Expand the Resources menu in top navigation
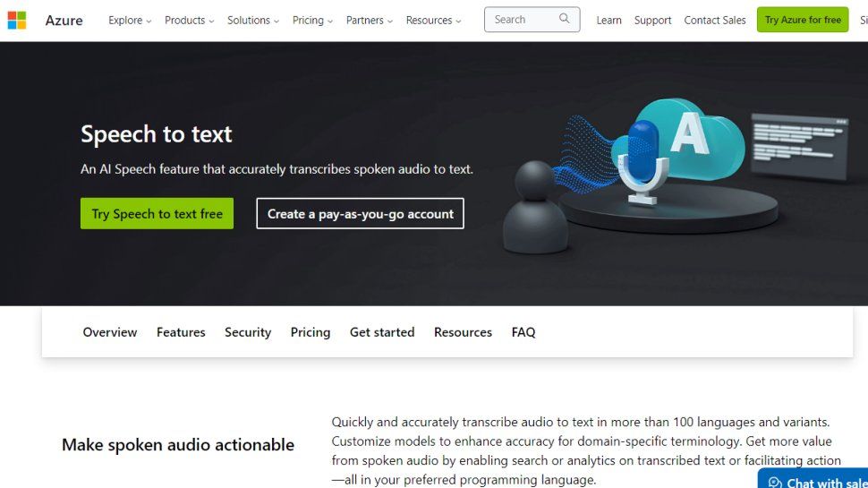868x488 pixels. click(433, 21)
